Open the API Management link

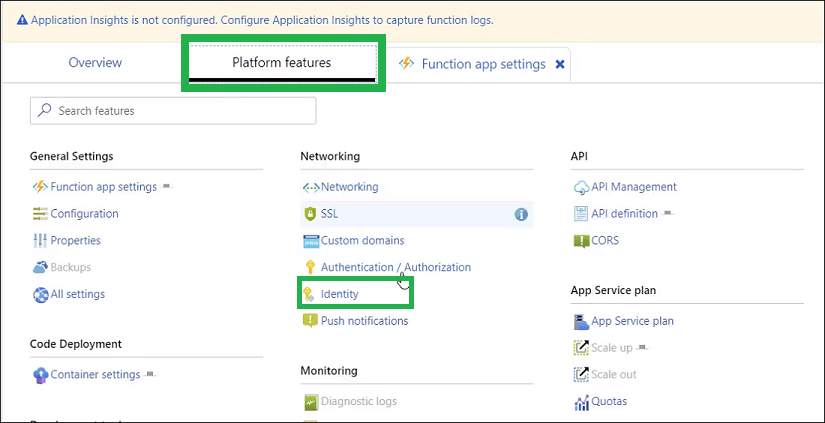pyautogui.click(x=634, y=187)
